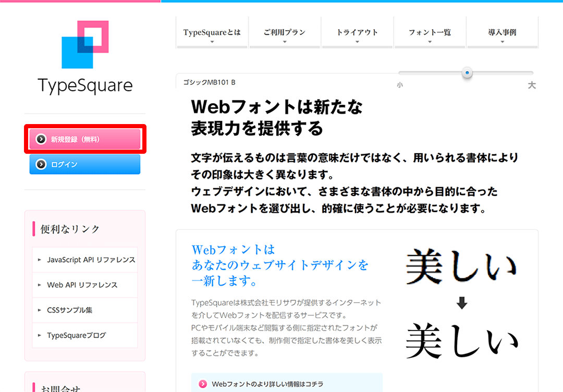
Task: Open the TypeSquareブログ link
Action: (x=85, y=335)
